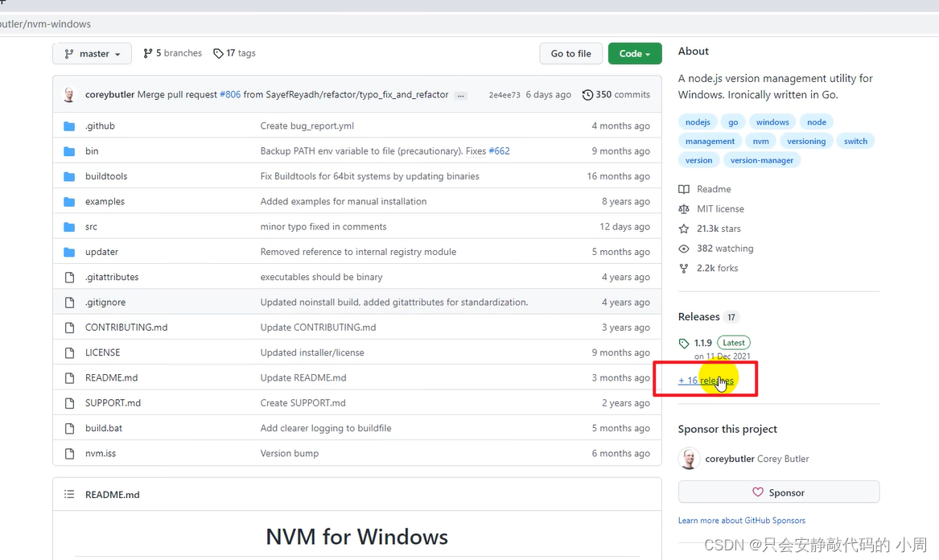Click pull request link #806
939x560 pixels.
click(x=230, y=94)
